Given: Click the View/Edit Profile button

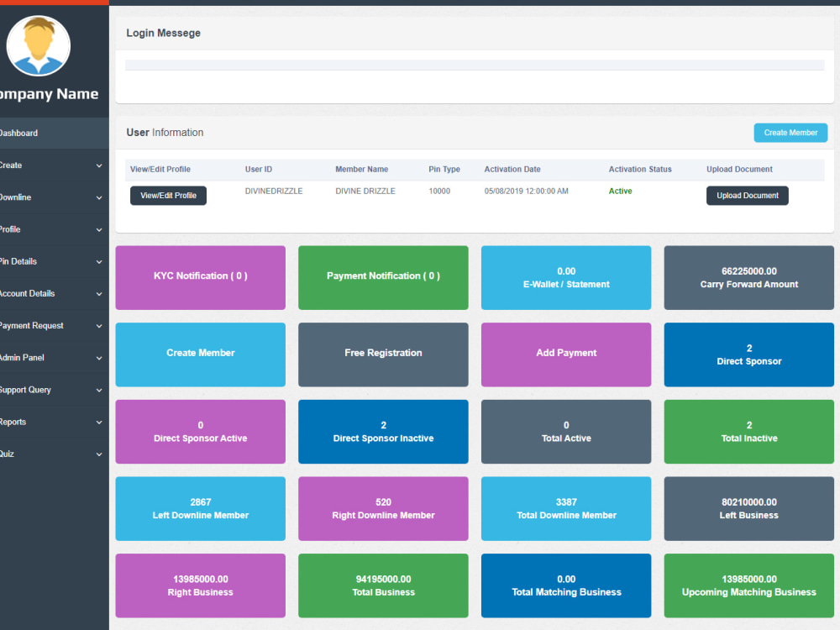Looking at the screenshot, I should click(168, 196).
